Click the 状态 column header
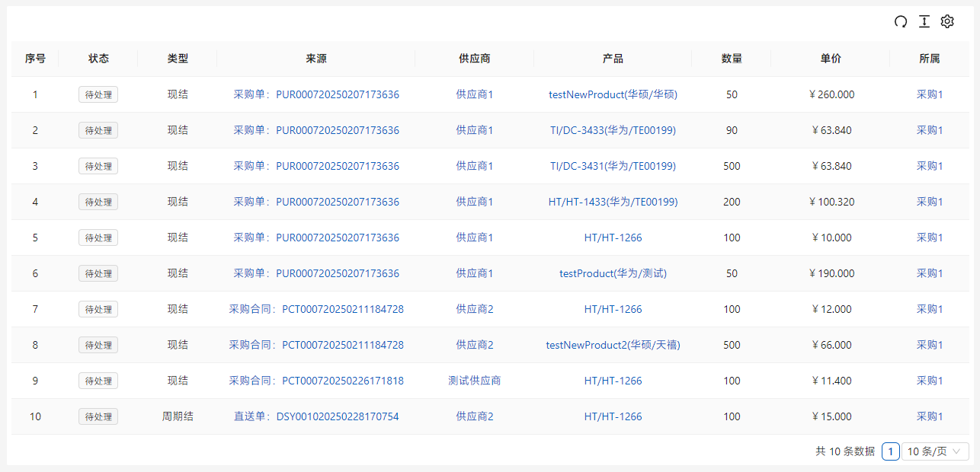The width and height of the screenshot is (980, 472). pyautogui.click(x=98, y=59)
